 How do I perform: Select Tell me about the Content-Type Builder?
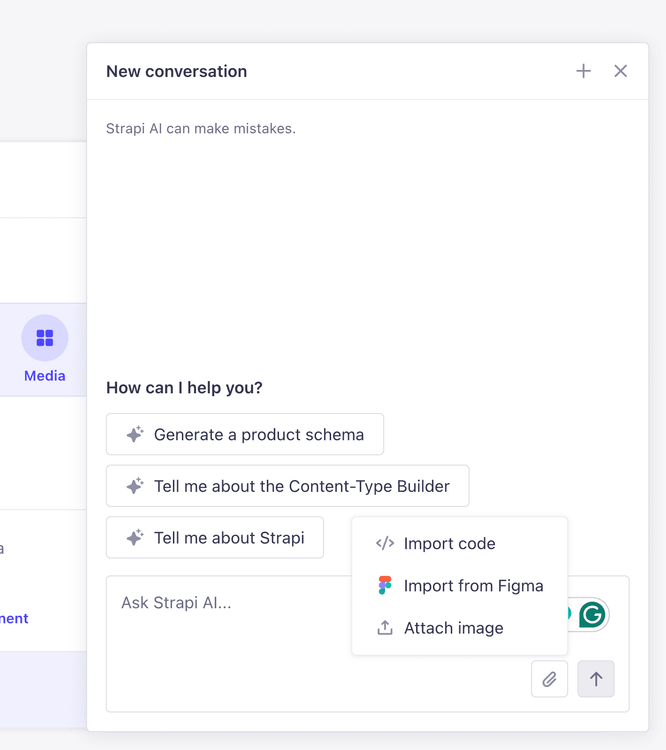pyautogui.click(x=288, y=486)
